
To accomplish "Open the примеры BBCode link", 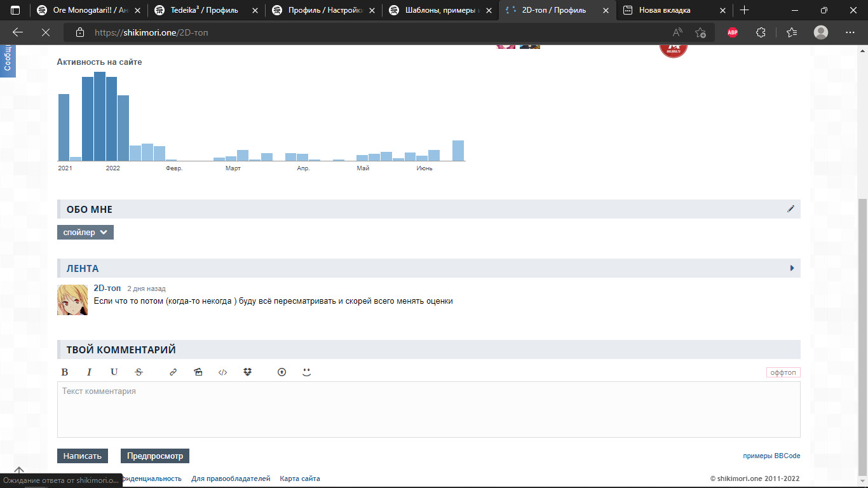I will tap(771, 456).
